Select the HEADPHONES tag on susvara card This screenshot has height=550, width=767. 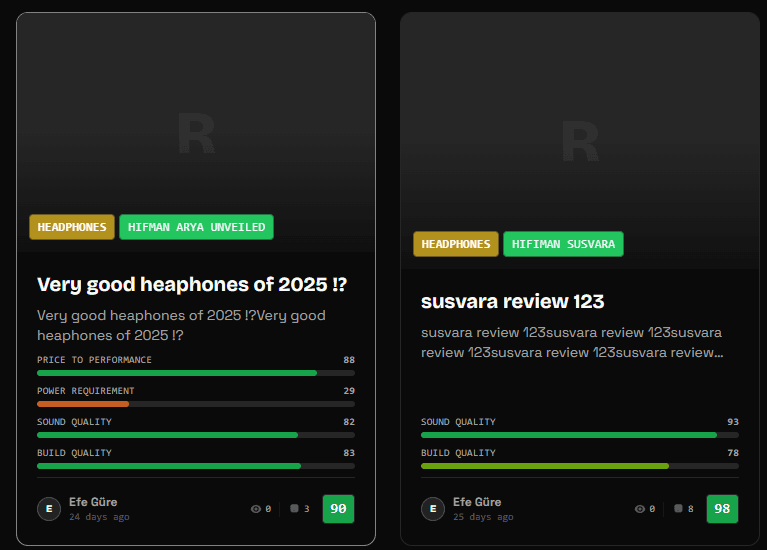pyautogui.click(x=456, y=244)
